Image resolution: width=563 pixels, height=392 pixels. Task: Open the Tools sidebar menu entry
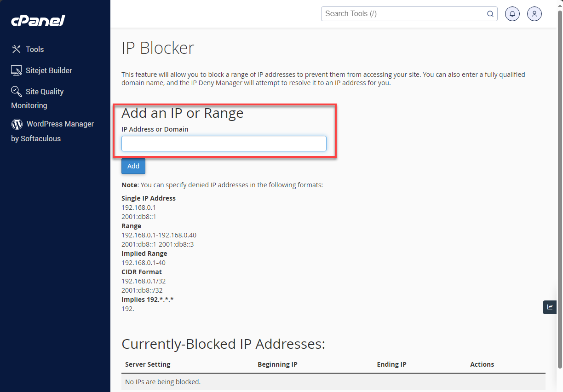34,49
